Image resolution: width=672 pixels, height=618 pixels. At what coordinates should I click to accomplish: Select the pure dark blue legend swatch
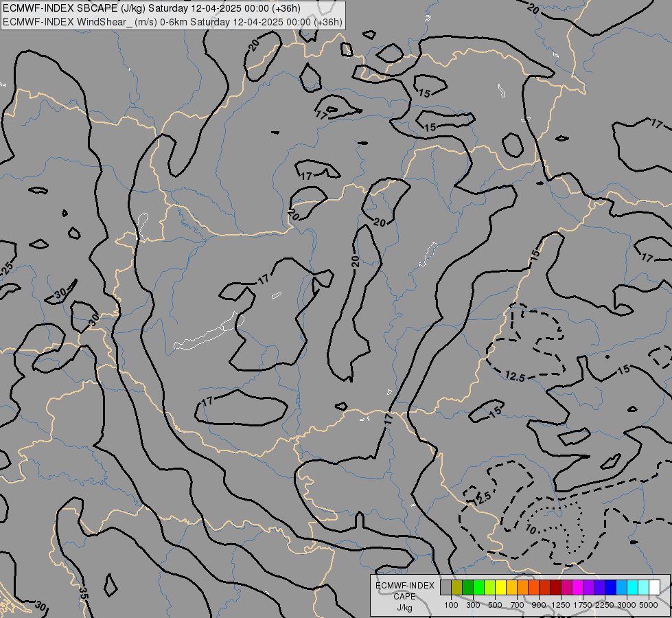[x=611, y=587]
